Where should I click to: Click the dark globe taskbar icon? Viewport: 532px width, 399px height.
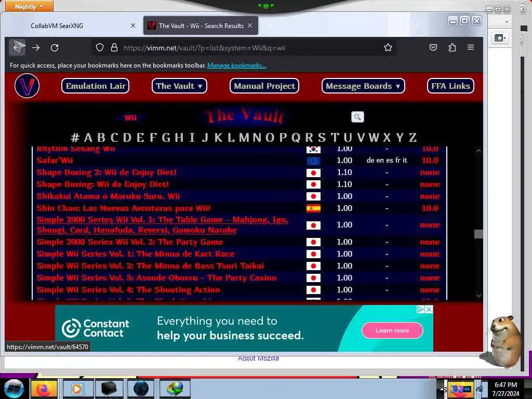pos(141,389)
